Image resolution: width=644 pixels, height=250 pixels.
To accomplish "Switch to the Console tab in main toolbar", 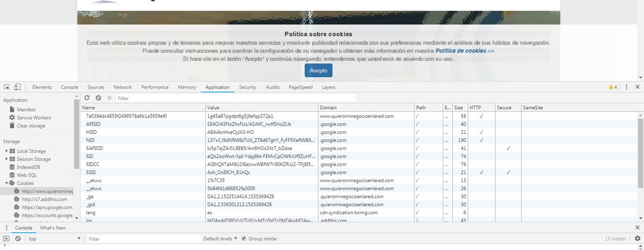I will pos(69,87).
